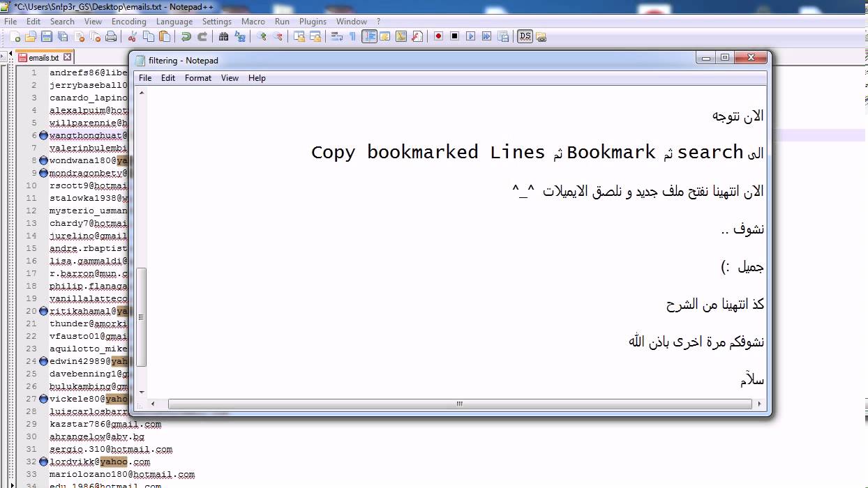868x488 pixels.
Task: Open Notepad++ Plugins menu
Action: pyautogui.click(x=313, y=22)
